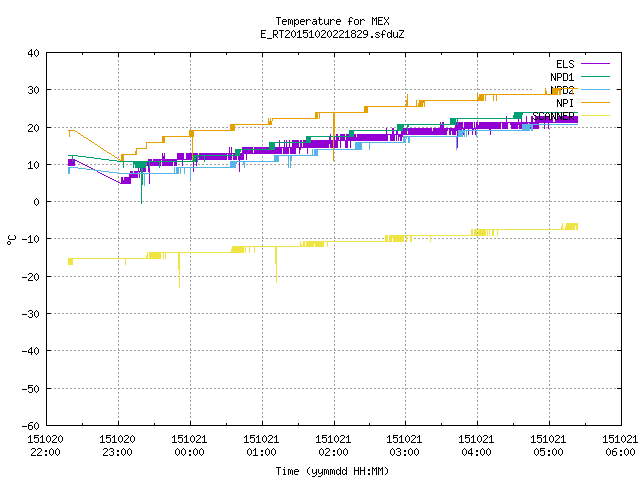Click y-axis value -60
The height and width of the screenshot is (480, 640).
pos(31,426)
